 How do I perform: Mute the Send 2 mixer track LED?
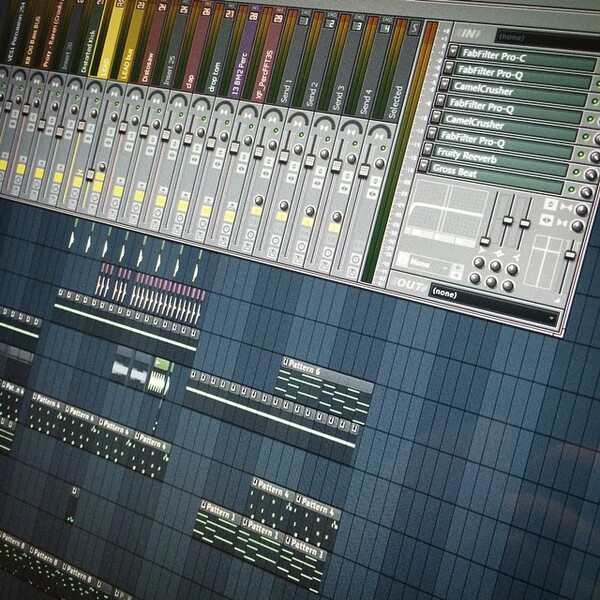point(302,135)
